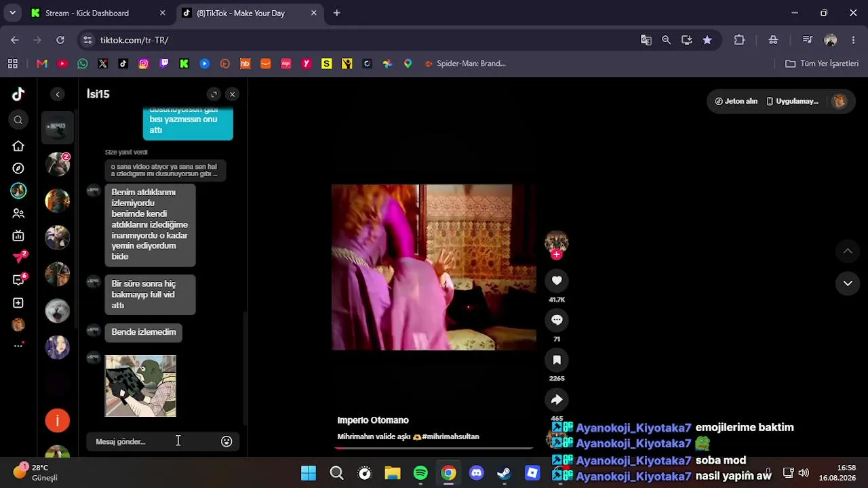This screenshot has height=488, width=868.
Task: Save the video with bookmark icon
Action: (x=557, y=360)
